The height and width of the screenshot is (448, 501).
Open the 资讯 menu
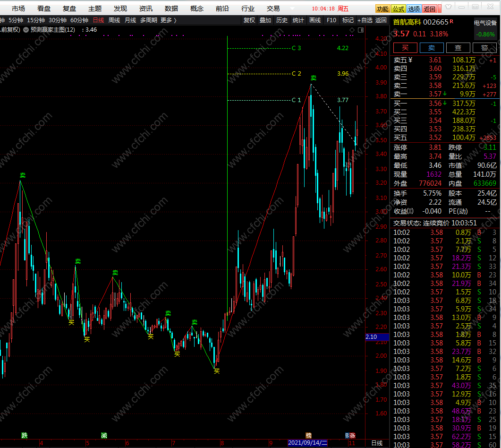(x=146, y=9)
